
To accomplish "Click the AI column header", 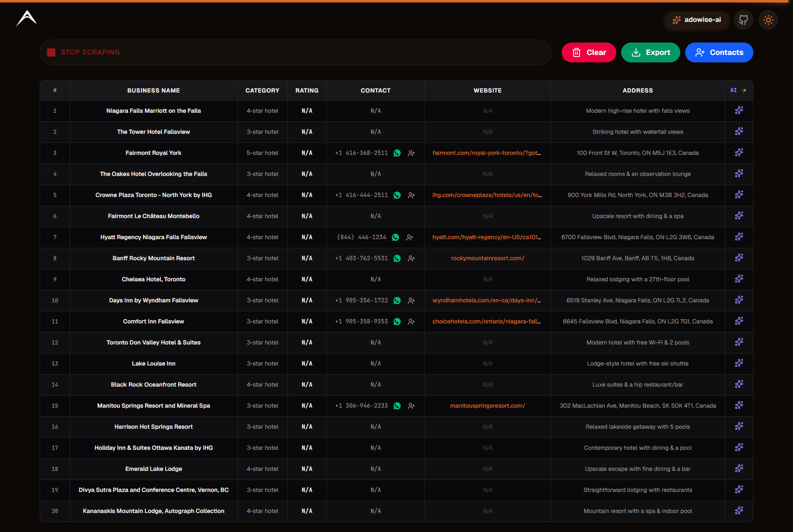I will (x=738, y=90).
